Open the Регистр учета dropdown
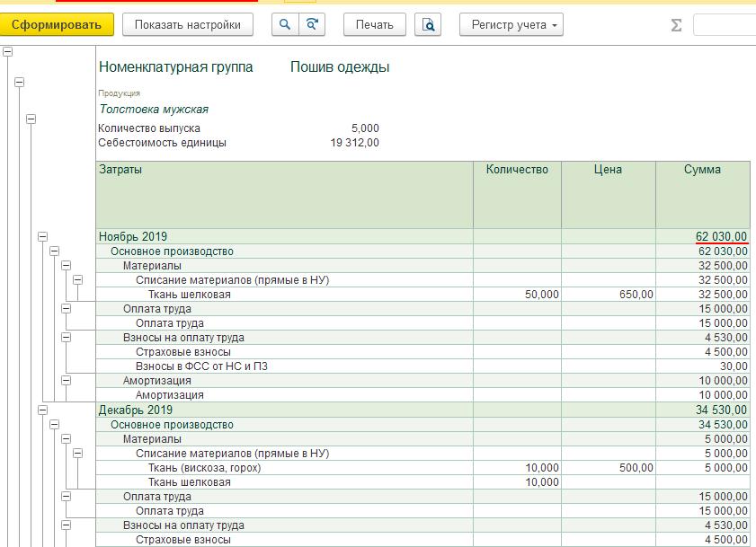The width and height of the screenshot is (756, 547). (511, 24)
